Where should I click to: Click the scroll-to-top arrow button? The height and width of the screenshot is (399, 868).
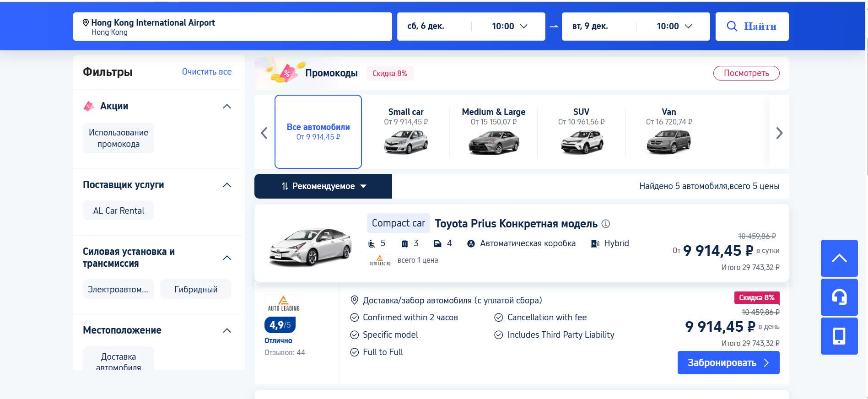click(x=839, y=258)
